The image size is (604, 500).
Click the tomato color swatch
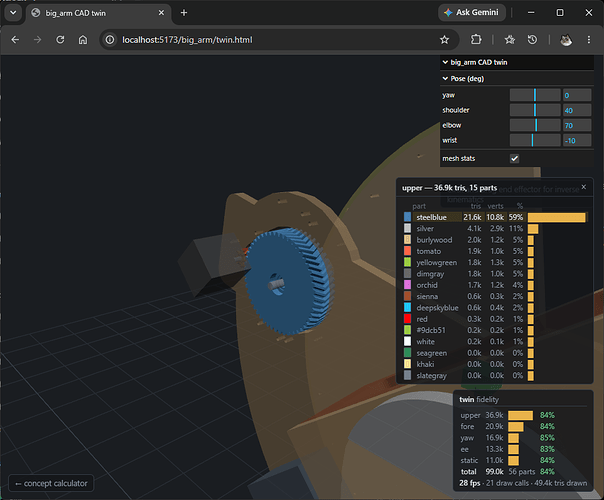(x=407, y=251)
